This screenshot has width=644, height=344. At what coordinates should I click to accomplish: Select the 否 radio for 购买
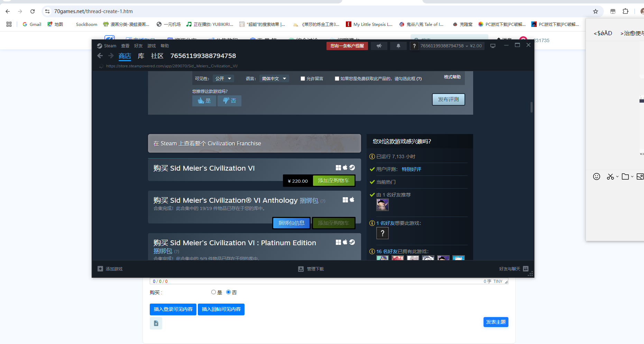(228, 292)
